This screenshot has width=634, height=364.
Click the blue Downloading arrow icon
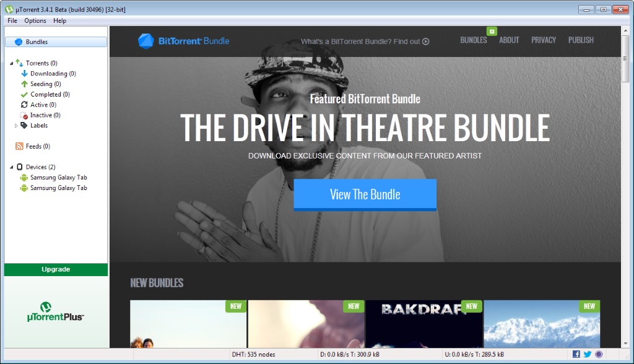point(24,73)
